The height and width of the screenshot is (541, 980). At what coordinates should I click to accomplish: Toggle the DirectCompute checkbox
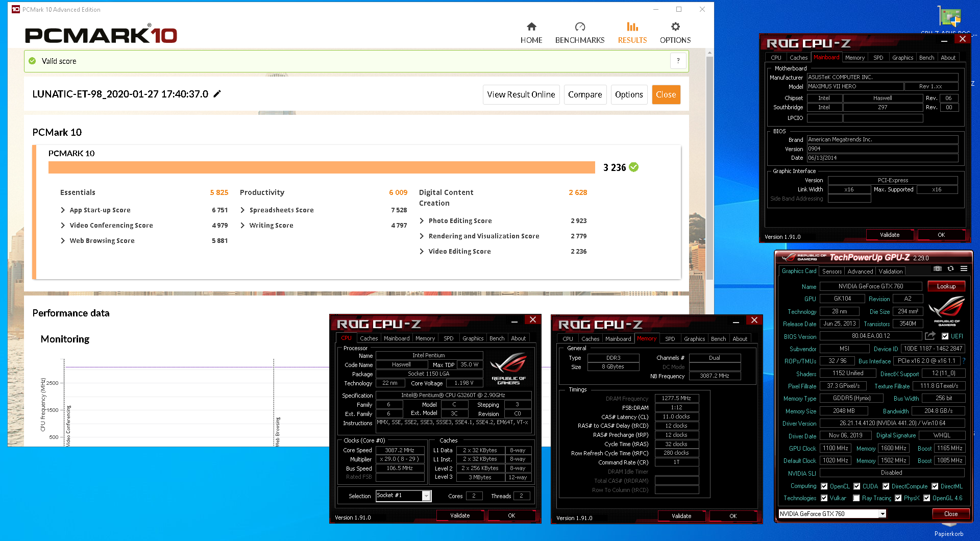point(886,486)
